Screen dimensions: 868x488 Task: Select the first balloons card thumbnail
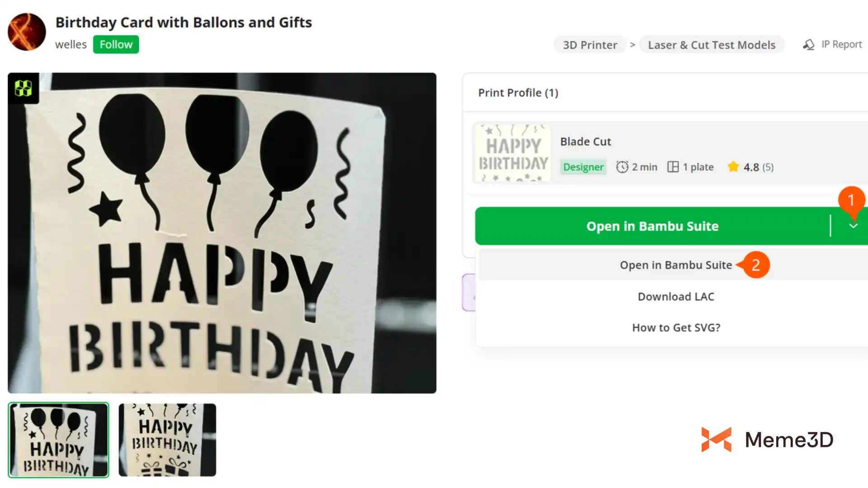pyautogui.click(x=58, y=440)
